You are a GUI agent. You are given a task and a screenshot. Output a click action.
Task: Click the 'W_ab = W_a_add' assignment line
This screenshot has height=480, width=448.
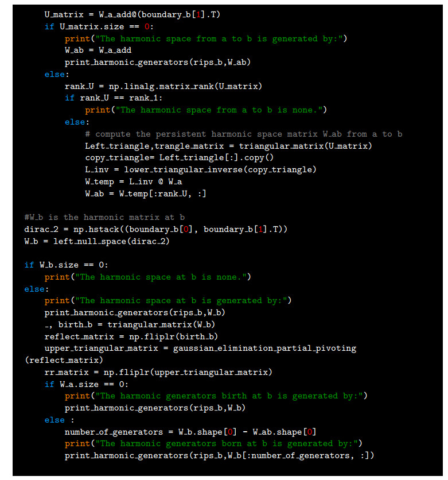[98, 51]
